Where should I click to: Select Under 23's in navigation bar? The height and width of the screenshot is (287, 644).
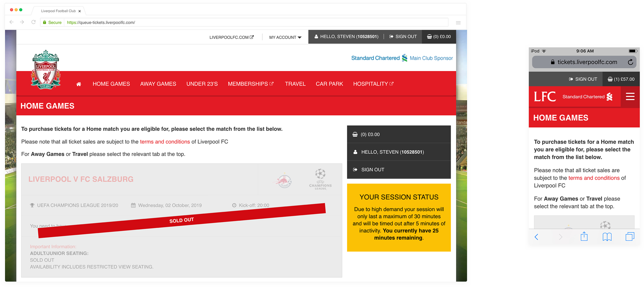[x=202, y=84]
